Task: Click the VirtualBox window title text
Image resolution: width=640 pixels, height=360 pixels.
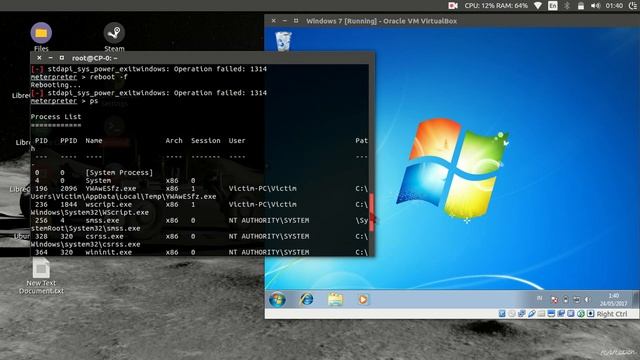Action: click(381, 21)
